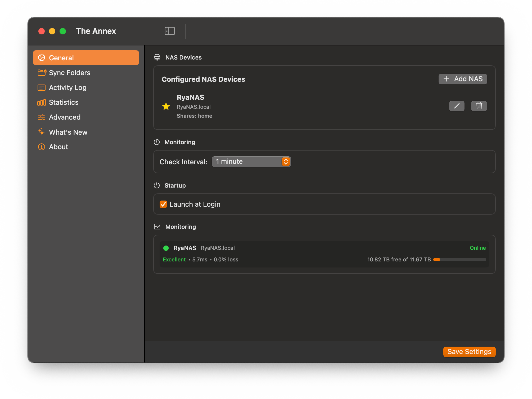Show the Statistics section
This screenshot has width=532, height=399.
[86, 102]
